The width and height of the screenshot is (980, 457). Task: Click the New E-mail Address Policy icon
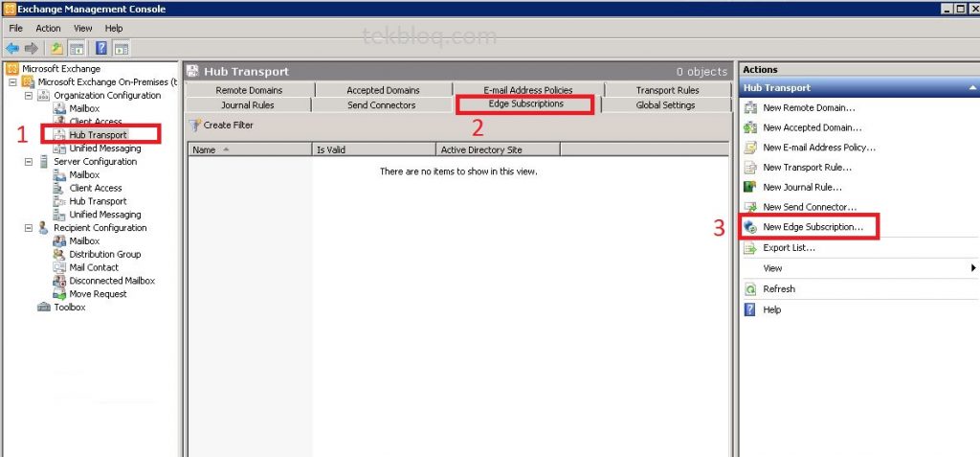pyautogui.click(x=750, y=148)
